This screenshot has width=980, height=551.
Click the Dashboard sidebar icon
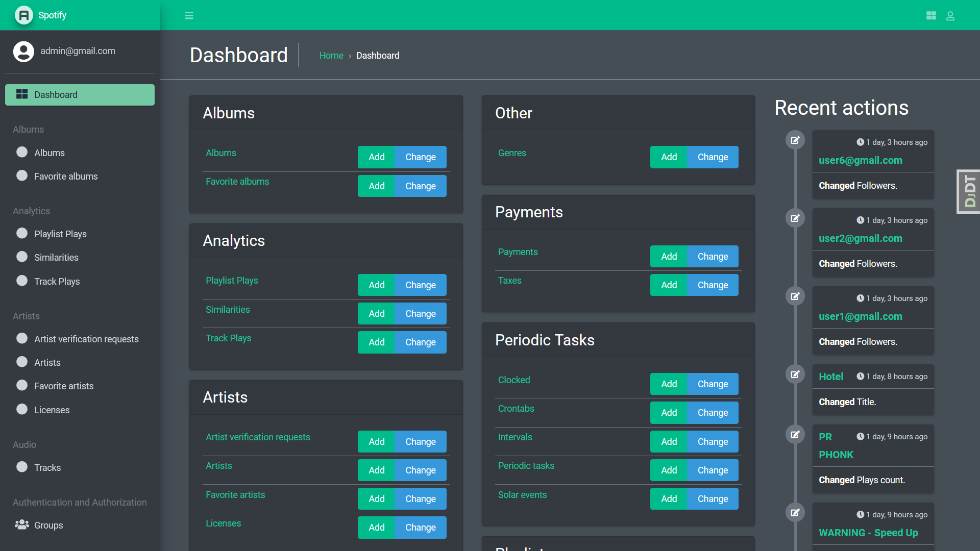(21, 94)
